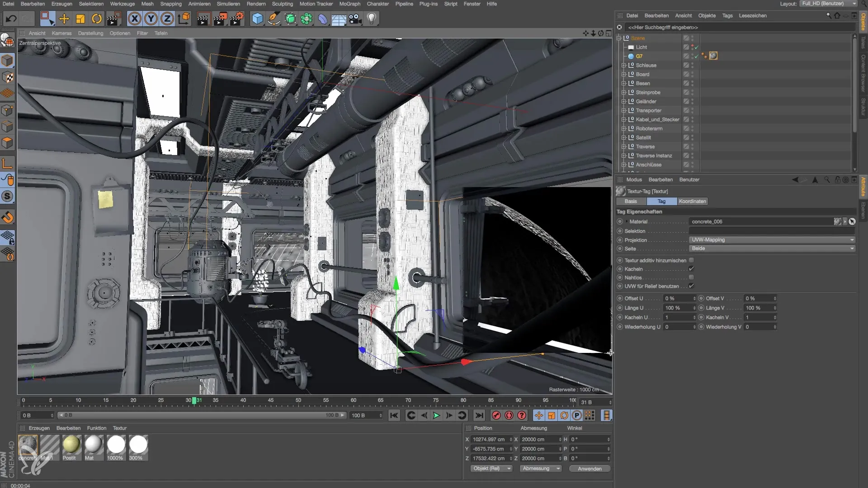Toggle Kacheln checkbox
Screen dimensions: 868x488
tap(691, 269)
